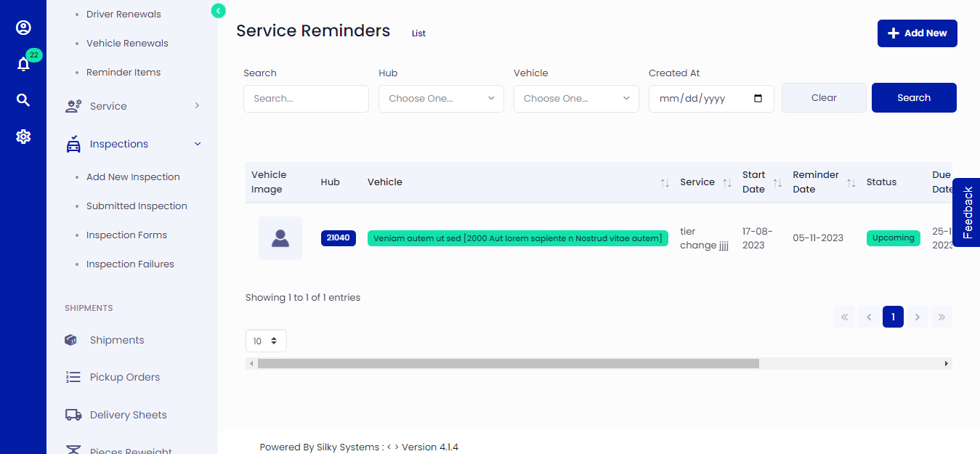Open the notifications bell icon
The height and width of the screenshot is (454, 980).
(x=23, y=63)
